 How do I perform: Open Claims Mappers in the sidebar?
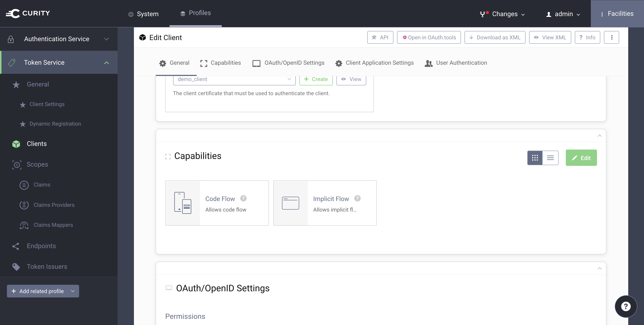[53, 225]
